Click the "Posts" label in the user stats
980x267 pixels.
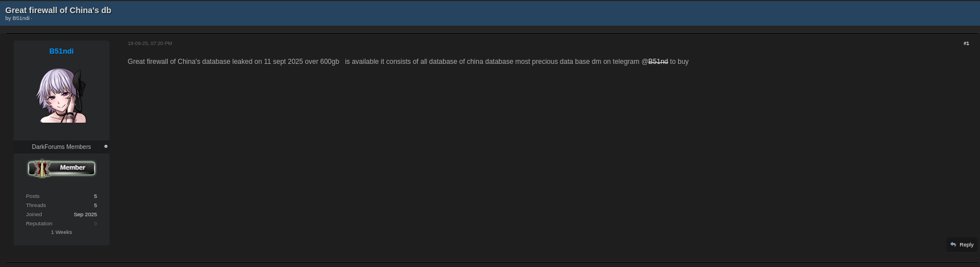click(33, 196)
